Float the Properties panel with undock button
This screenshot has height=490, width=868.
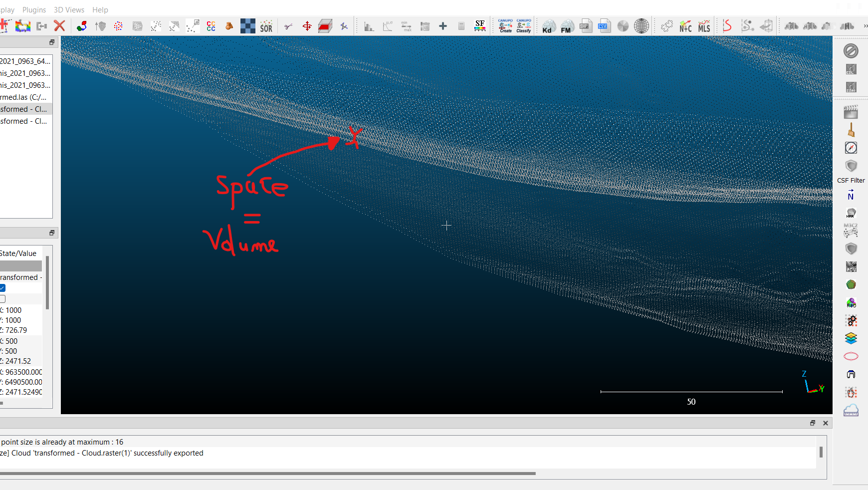click(52, 233)
